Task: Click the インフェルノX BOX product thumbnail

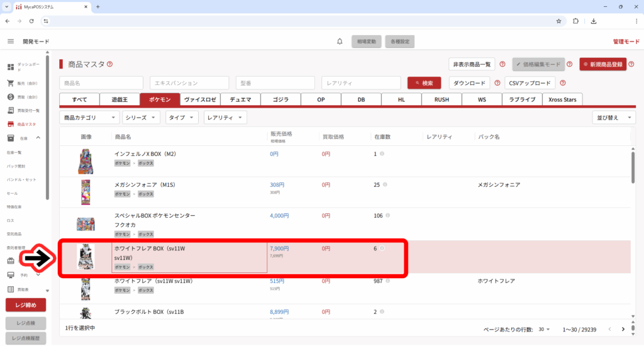Action: pos(86,162)
